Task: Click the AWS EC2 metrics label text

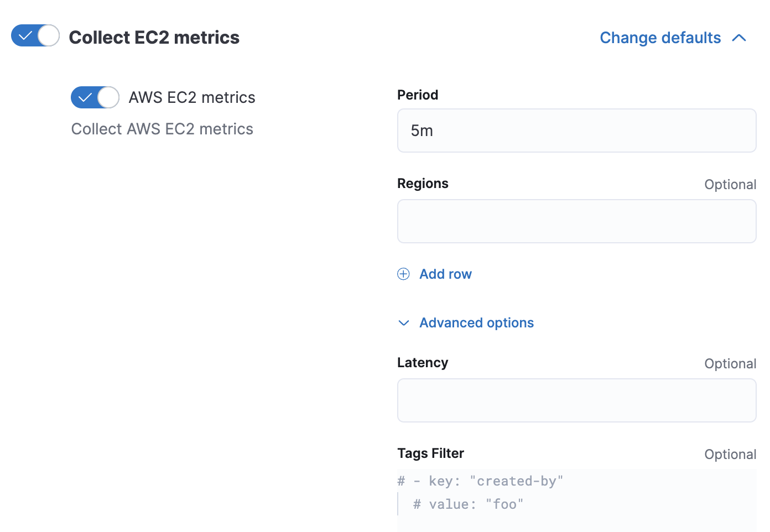Action: pos(192,97)
